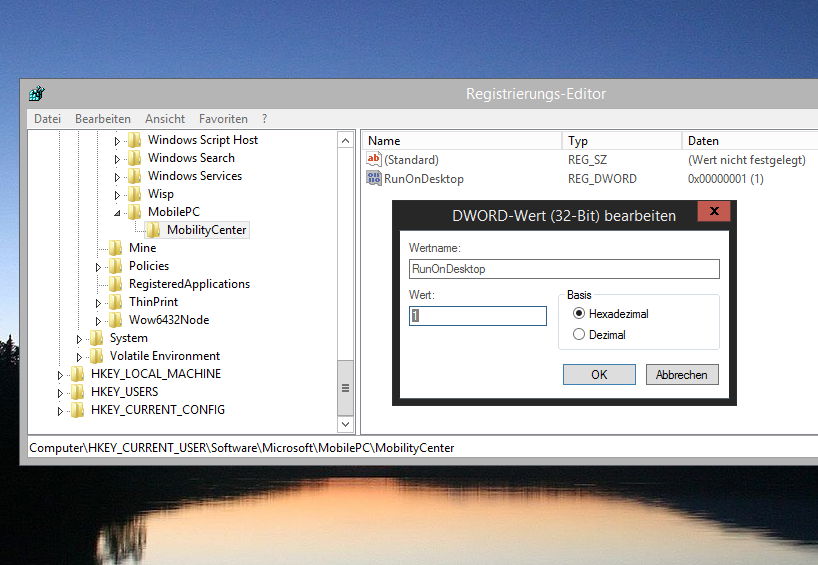The image size is (818, 565).
Task: Click the REG_SZ type cell
Action: coord(587,160)
